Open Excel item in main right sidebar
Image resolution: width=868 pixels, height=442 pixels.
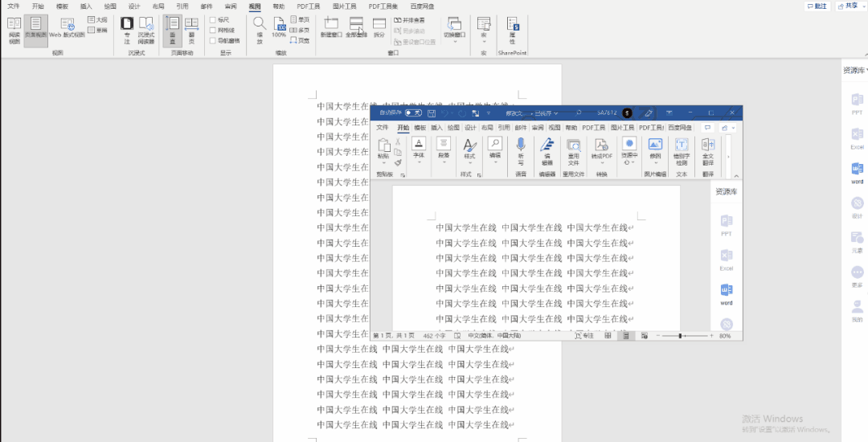tap(857, 138)
